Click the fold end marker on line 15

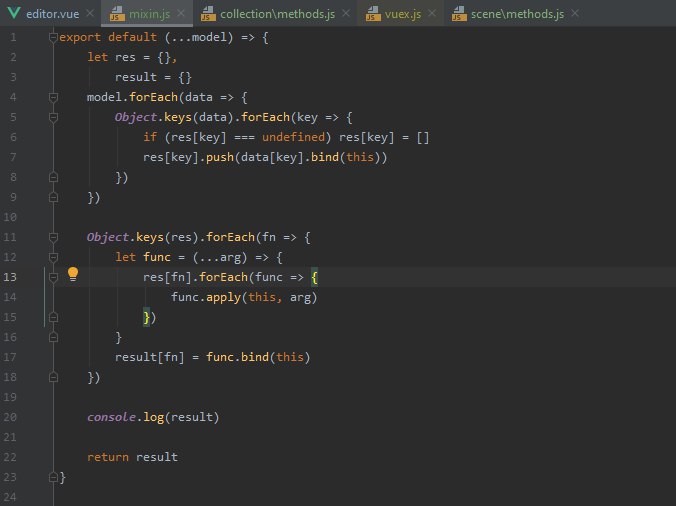(x=53, y=317)
